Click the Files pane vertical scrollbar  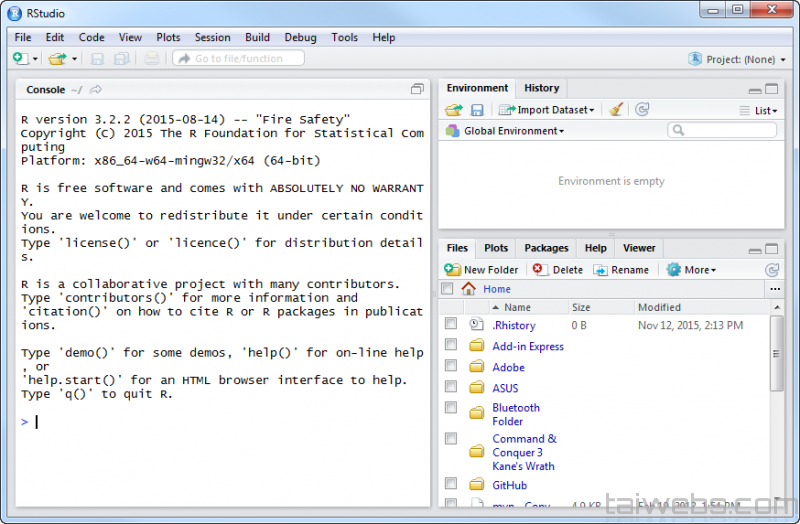coord(777,354)
